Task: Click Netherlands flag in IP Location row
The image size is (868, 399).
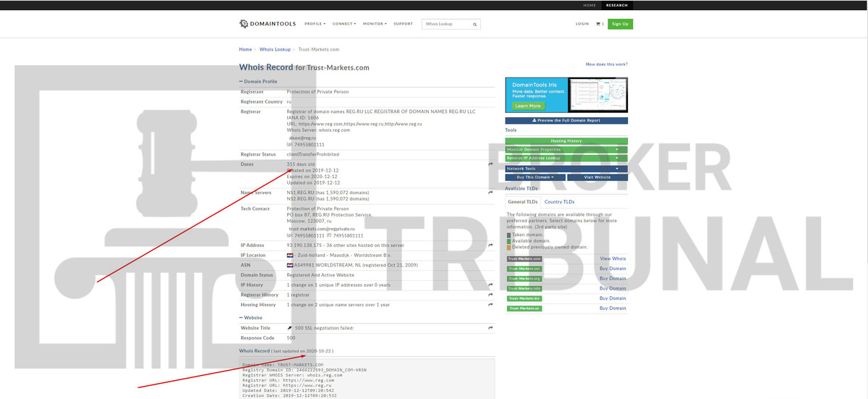Action: coord(290,255)
